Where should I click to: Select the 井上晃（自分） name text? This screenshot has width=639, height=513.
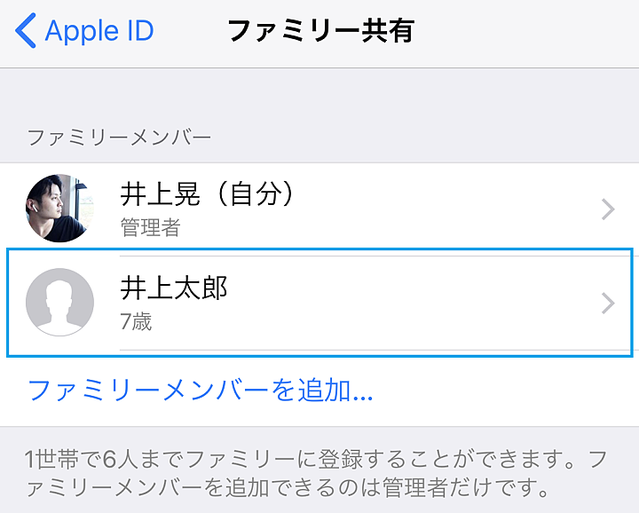(207, 195)
